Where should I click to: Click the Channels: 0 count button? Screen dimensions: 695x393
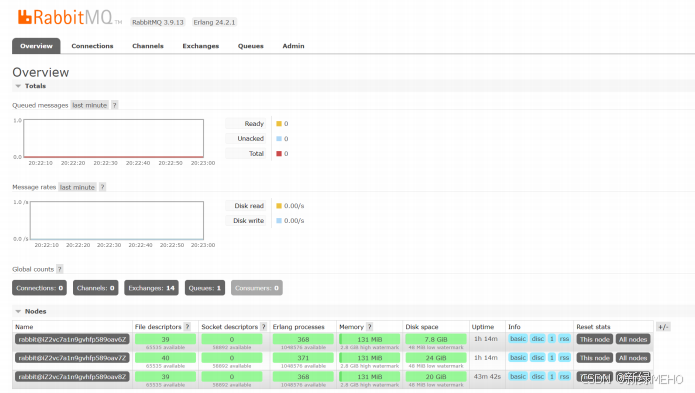(x=96, y=288)
